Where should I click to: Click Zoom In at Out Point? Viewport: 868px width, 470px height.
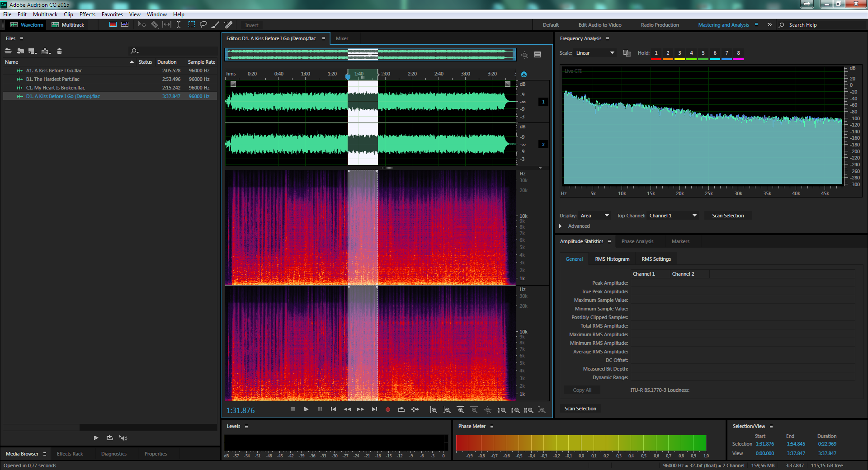515,410
